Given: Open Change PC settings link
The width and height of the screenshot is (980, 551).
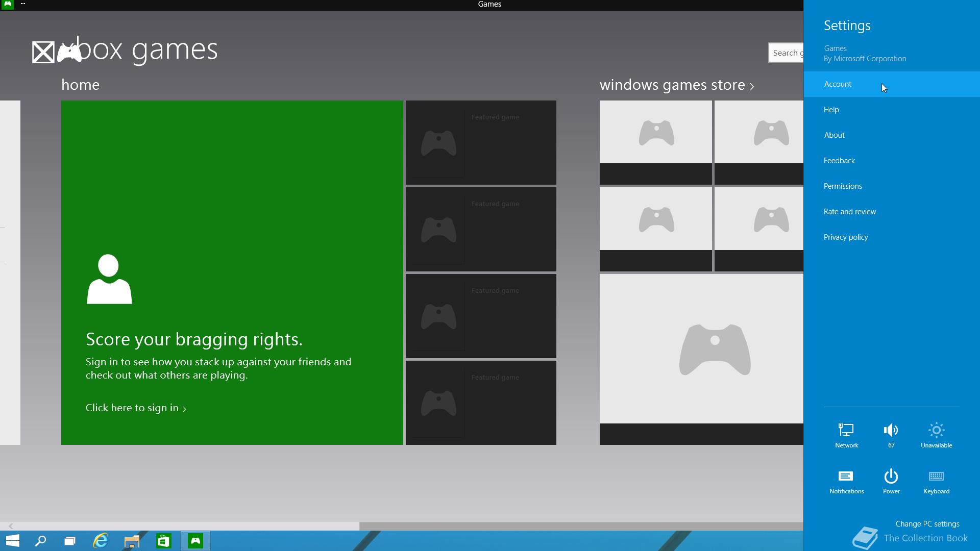Looking at the screenshot, I should pos(927,524).
